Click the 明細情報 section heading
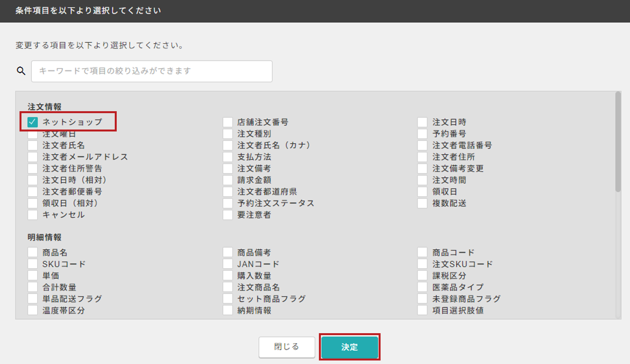 [44, 237]
